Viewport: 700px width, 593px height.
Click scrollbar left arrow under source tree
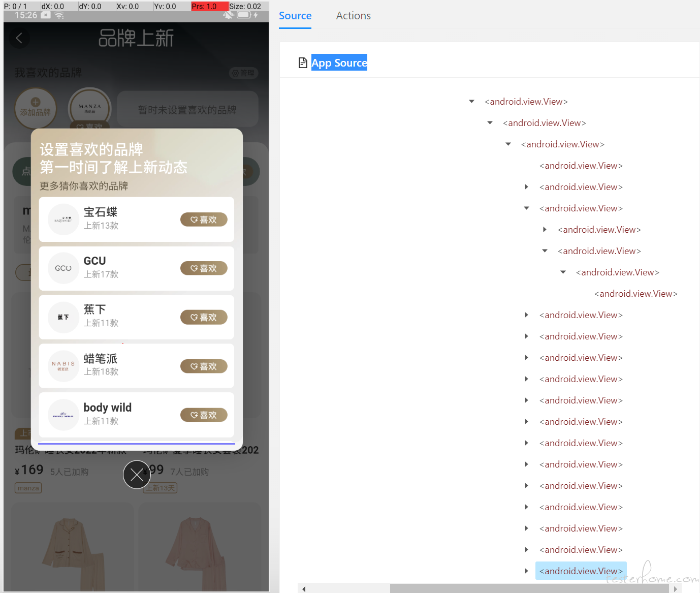point(304,588)
